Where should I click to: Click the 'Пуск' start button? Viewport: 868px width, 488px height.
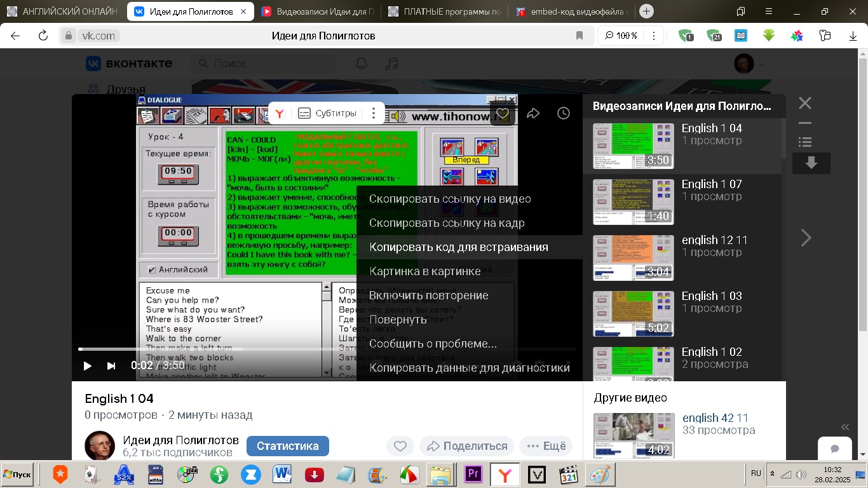click(x=17, y=475)
